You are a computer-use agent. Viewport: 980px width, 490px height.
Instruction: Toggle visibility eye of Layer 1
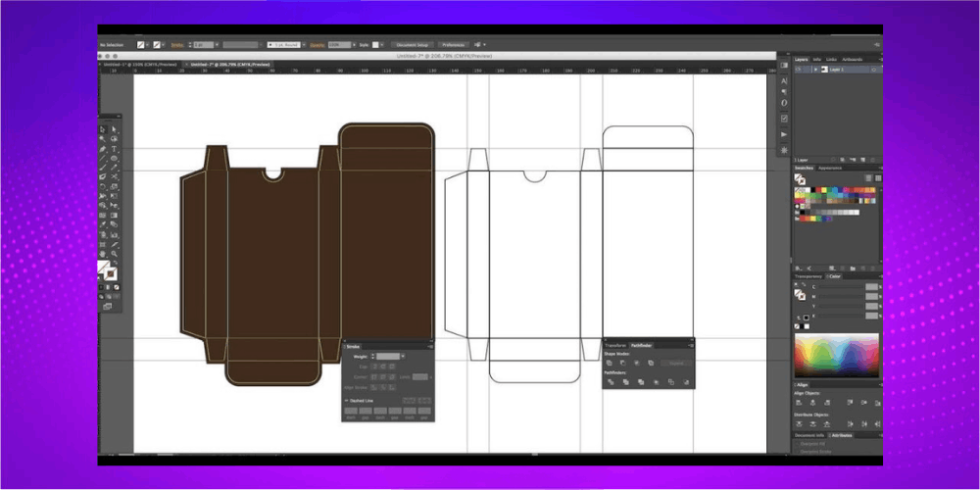798,70
